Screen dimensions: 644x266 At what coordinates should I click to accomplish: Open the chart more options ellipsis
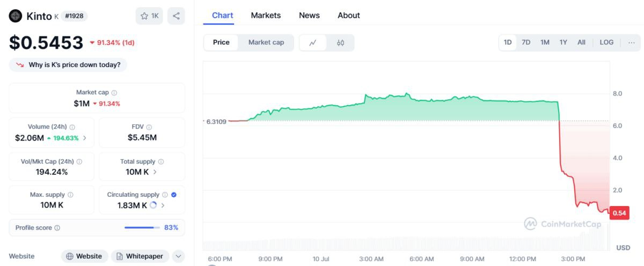631,42
